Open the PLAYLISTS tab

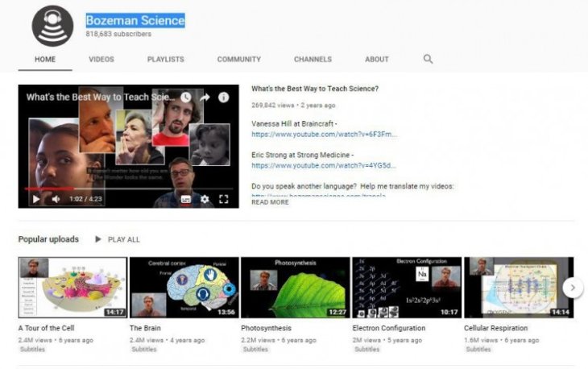pyautogui.click(x=165, y=60)
